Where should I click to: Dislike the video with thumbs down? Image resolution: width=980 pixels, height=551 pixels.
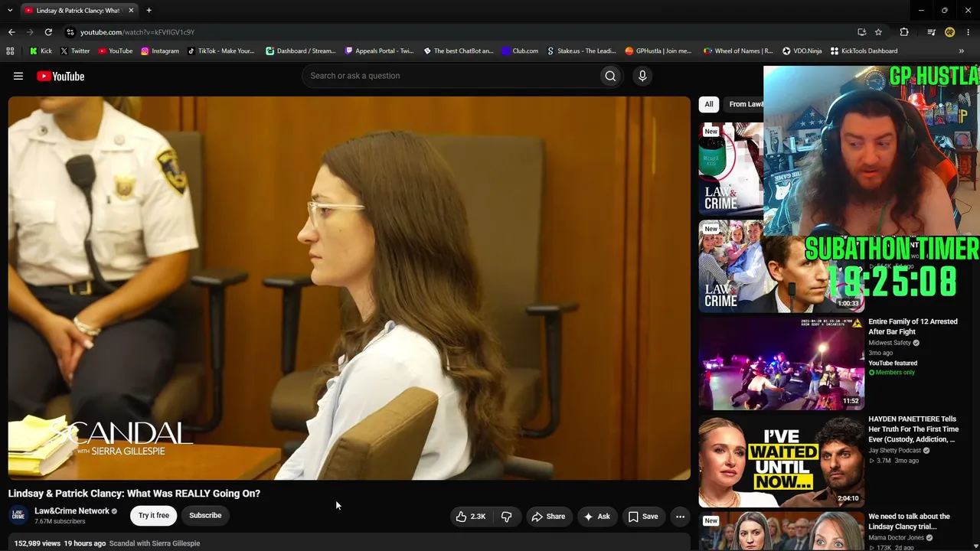tap(507, 517)
